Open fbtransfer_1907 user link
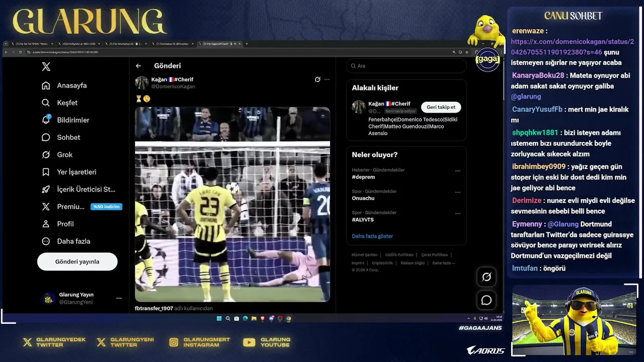The width and height of the screenshot is (644, 362). (154, 308)
